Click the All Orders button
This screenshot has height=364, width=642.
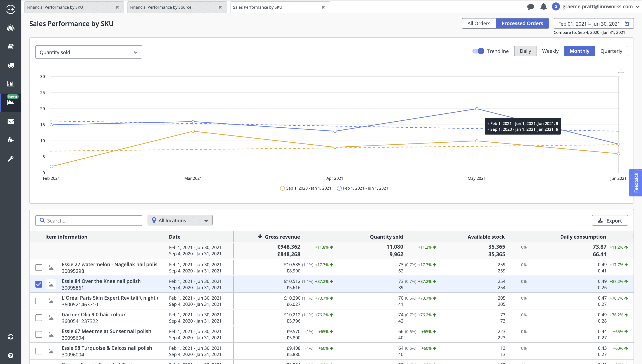(x=479, y=23)
